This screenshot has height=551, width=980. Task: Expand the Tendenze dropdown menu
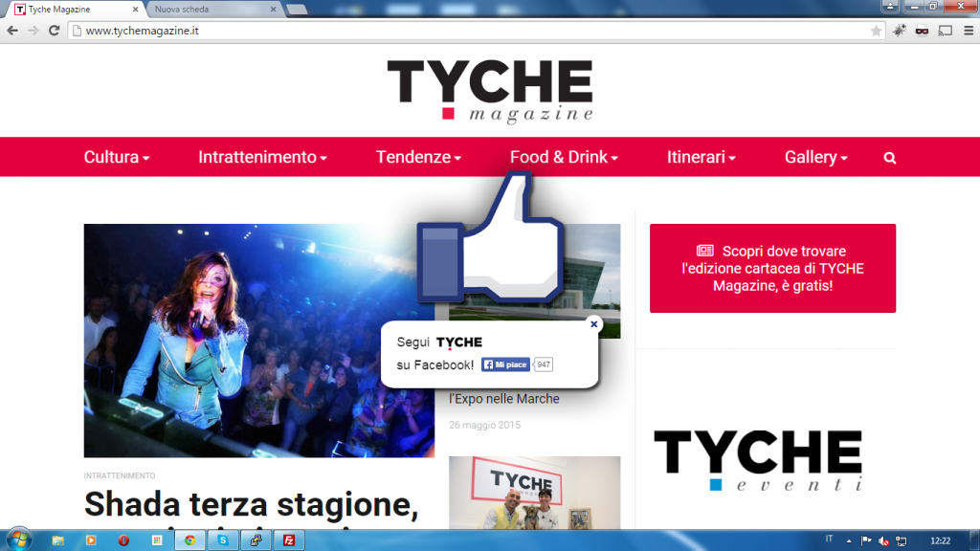click(418, 158)
